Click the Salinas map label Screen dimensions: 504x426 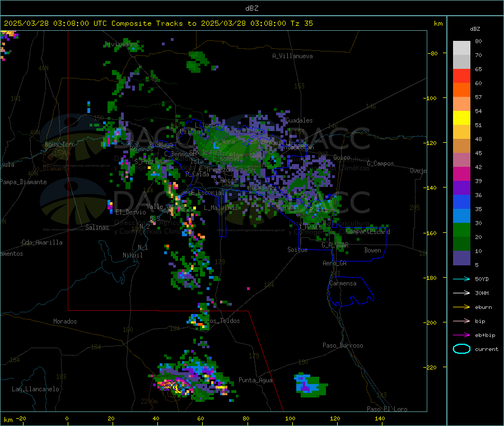[97, 227]
